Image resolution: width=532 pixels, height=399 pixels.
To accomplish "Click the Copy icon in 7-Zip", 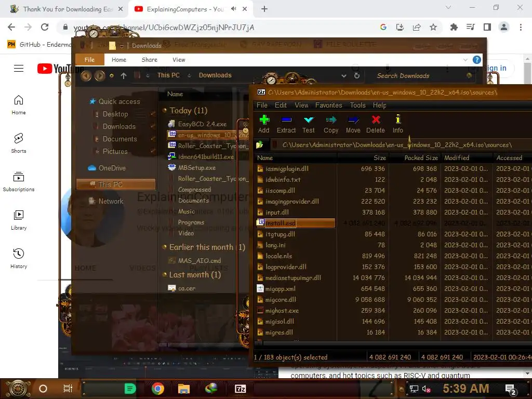I will (x=331, y=120).
